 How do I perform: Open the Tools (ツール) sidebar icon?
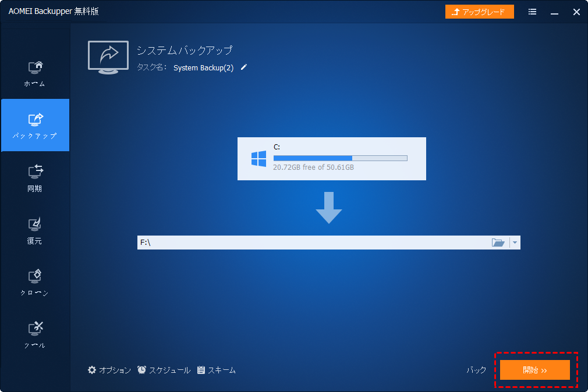point(35,335)
